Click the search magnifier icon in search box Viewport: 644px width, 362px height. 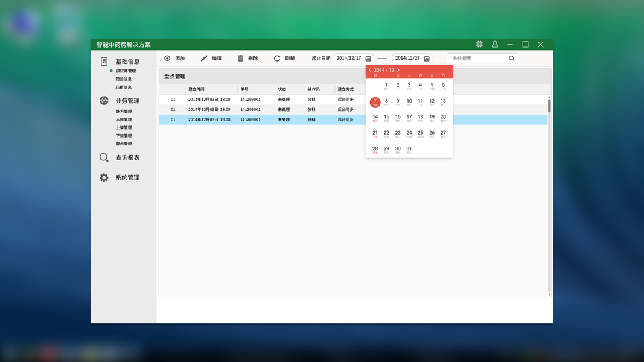(x=512, y=59)
